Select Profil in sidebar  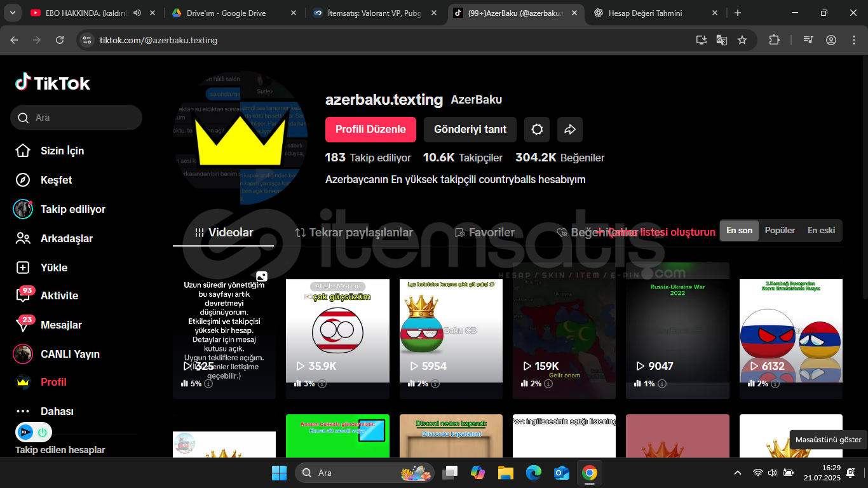tap(41, 382)
